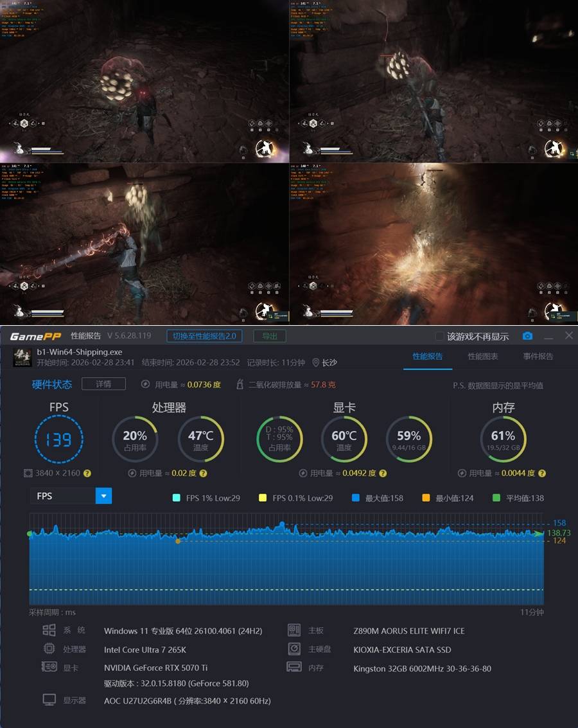
Task: Click the help icon after GPU power 0.0492 度
Action: [382, 474]
